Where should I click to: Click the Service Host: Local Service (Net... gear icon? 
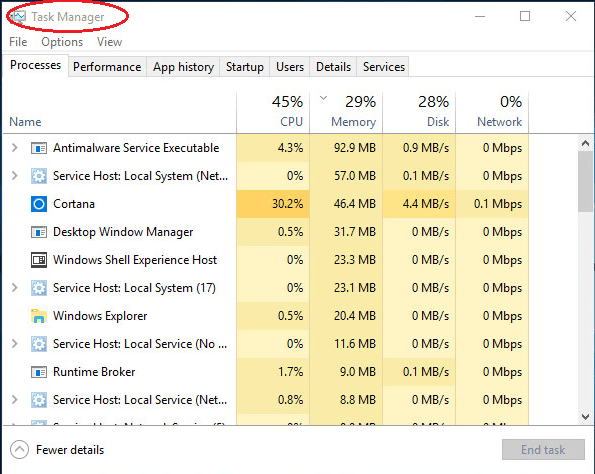[x=39, y=400]
